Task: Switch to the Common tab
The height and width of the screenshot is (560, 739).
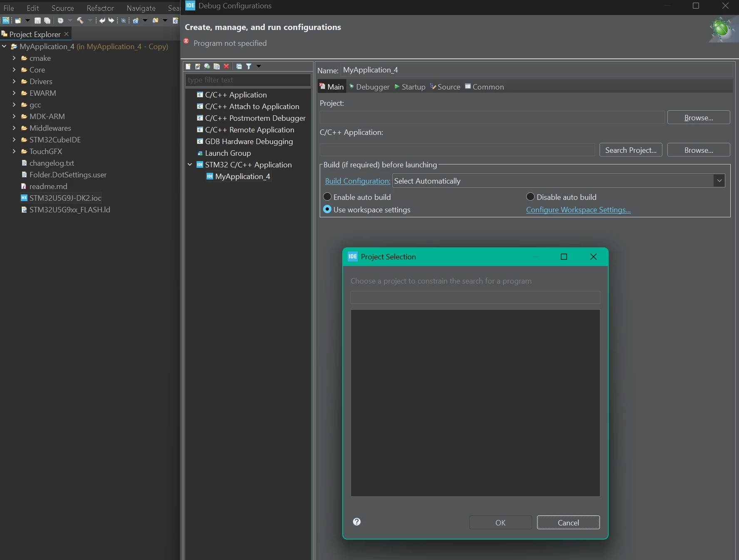Action: tap(484, 87)
